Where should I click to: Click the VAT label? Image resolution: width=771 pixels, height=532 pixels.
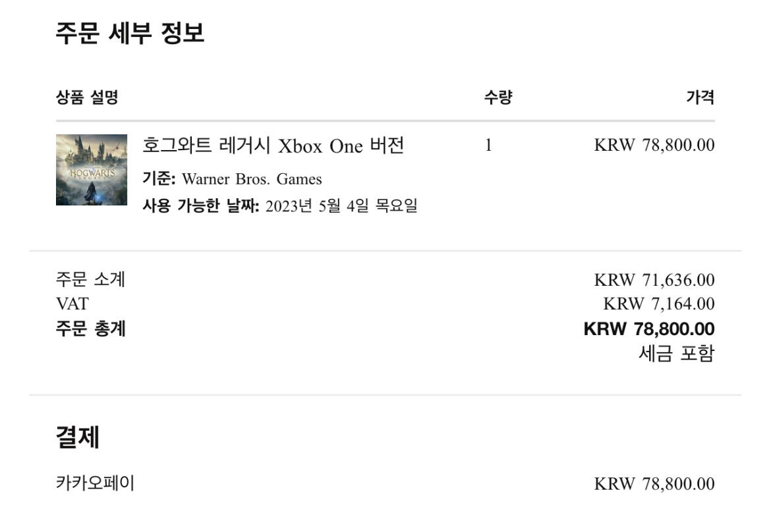[x=72, y=304]
